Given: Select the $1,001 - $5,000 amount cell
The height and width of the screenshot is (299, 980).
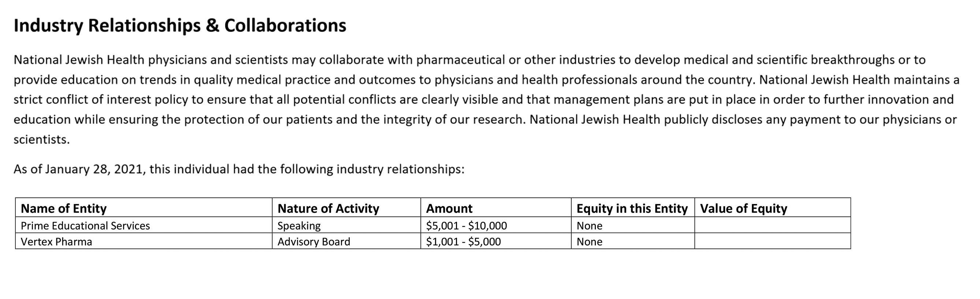Looking at the screenshot, I should click(x=463, y=242).
